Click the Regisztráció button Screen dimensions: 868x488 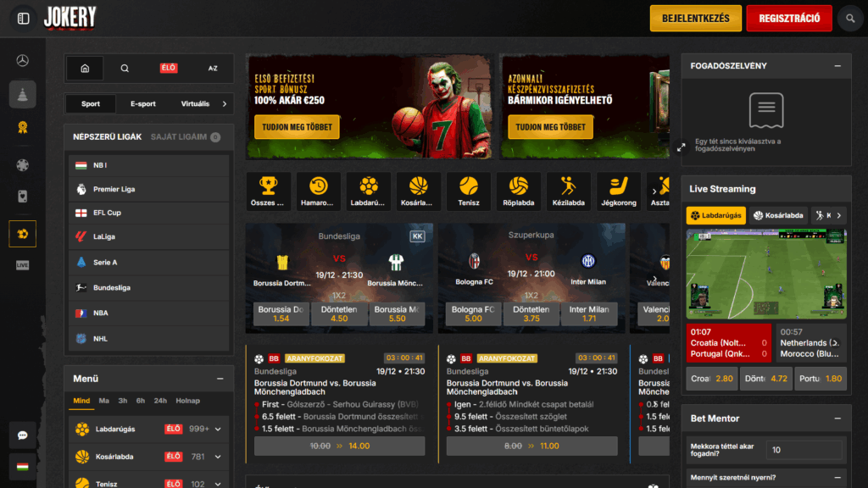tap(788, 18)
